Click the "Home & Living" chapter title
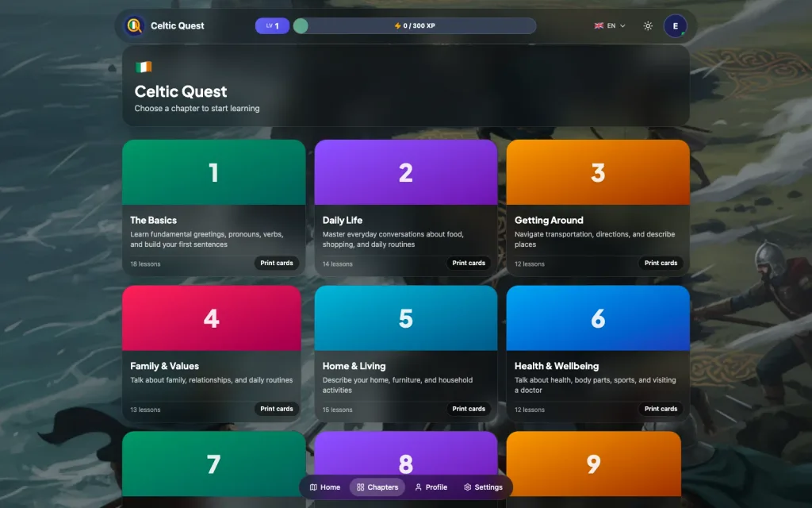This screenshot has width=812, height=508. (354, 366)
